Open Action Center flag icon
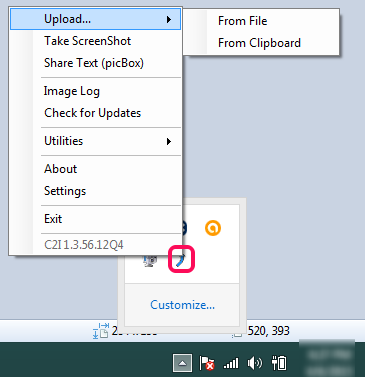This screenshot has height=377, width=365. pyautogui.click(x=207, y=363)
